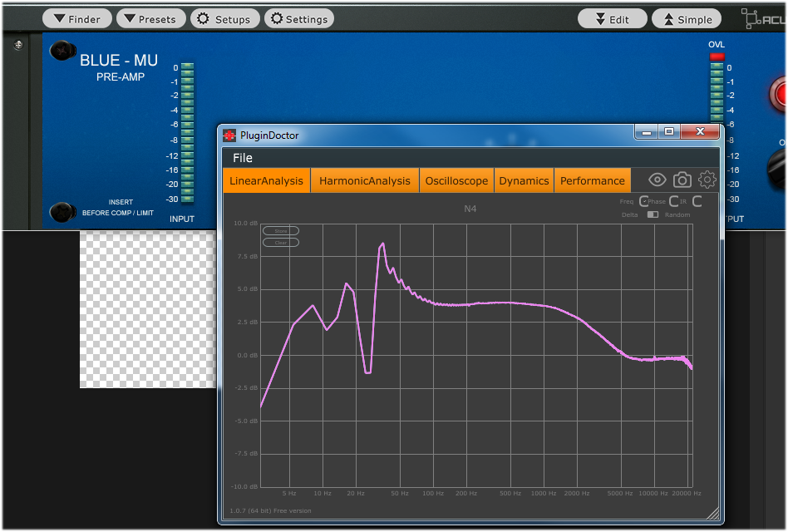This screenshot has width=788, height=532.
Task: Collapse to Simple view
Action: (x=687, y=19)
